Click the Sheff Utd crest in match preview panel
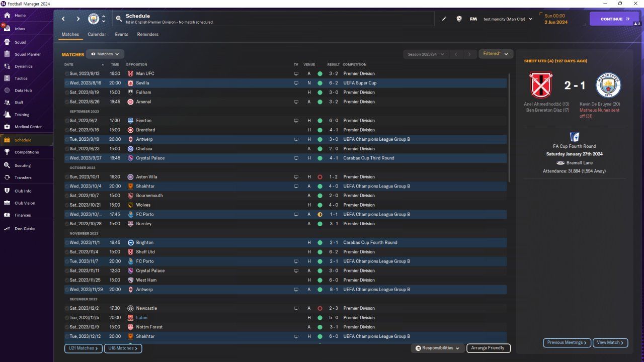The image size is (644, 362). point(541,85)
